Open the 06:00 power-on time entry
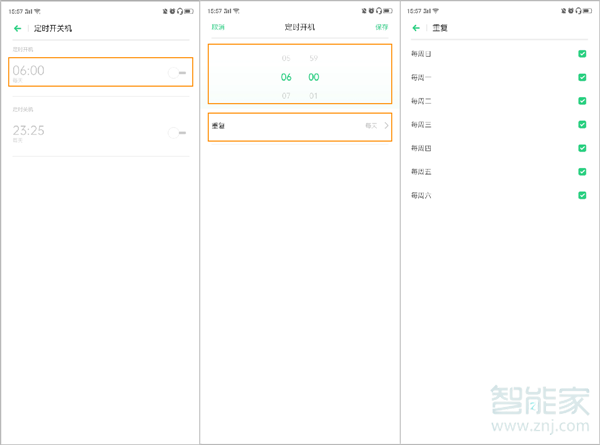The height and width of the screenshot is (445, 600). (x=101, y=72)
